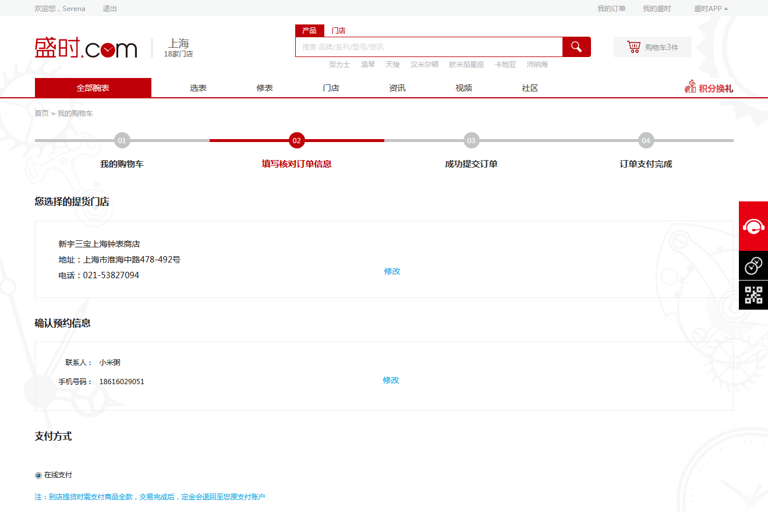Viewport: 768px width, 532px height.
Task: Expand the 盛时APP dropdown
Action: point(710,9)
